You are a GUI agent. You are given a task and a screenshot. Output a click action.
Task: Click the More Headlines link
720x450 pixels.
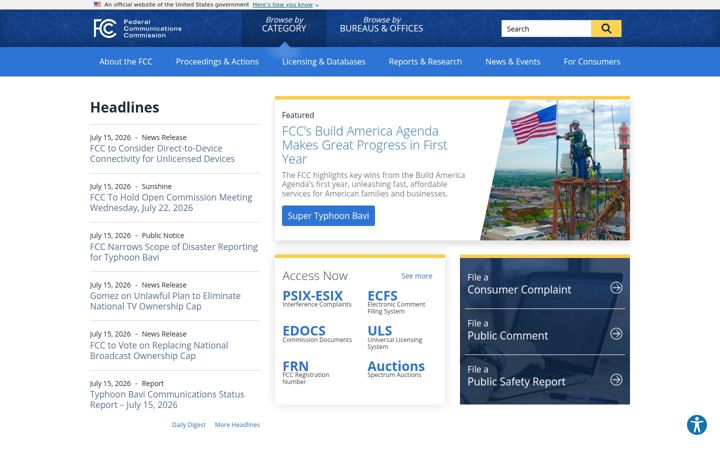click(237, 425)
